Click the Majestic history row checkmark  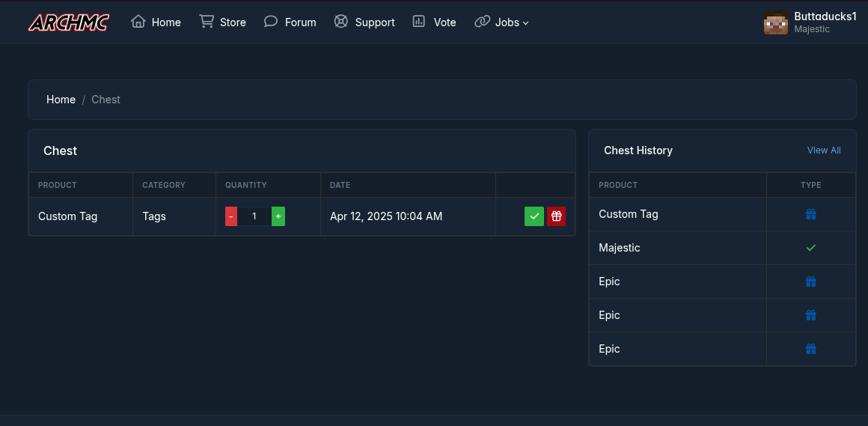[811, 248]
